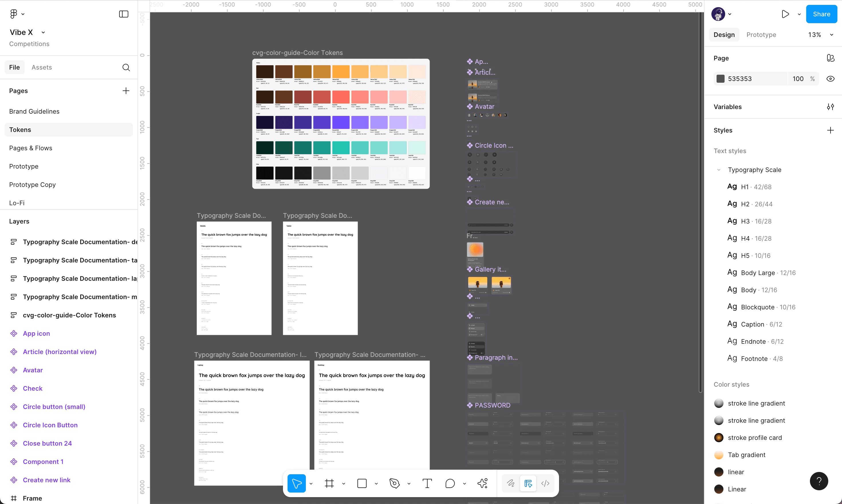The width and height of the screenshot is (842, 504).
Task: Select the Frame tool in the toolbar
Action: 329,483
